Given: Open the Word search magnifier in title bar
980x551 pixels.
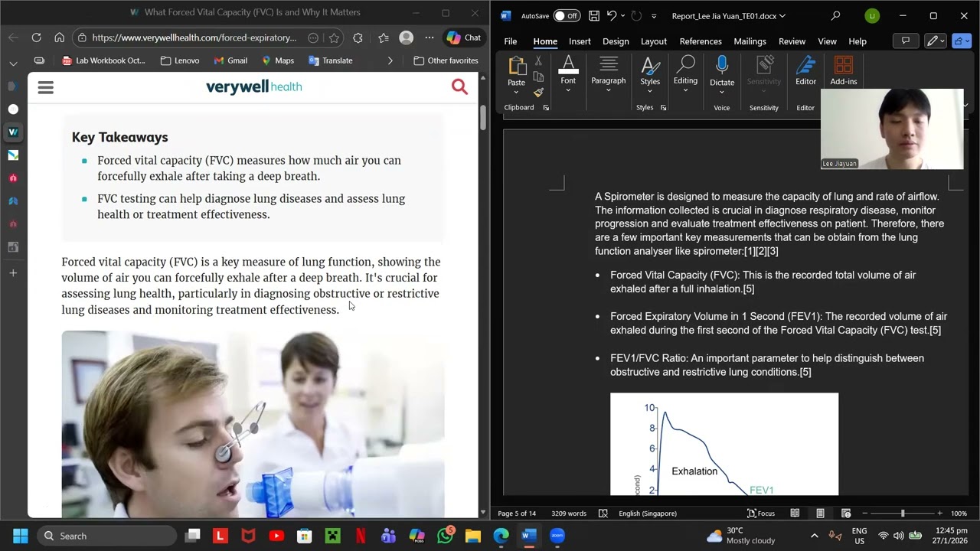Looking at the screenshot, I should (835, 15).
